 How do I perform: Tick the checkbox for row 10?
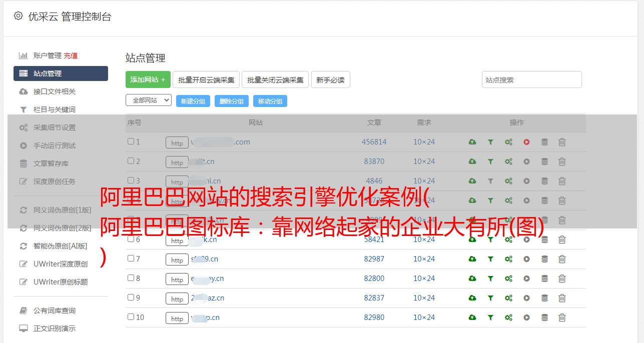pyautogui.click(x=131, y=317)
